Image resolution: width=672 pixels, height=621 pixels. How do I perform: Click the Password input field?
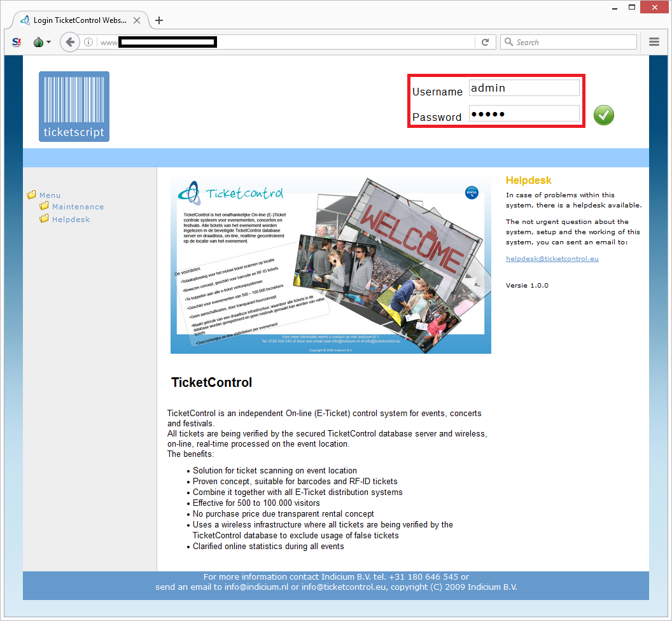coord(524,113)
